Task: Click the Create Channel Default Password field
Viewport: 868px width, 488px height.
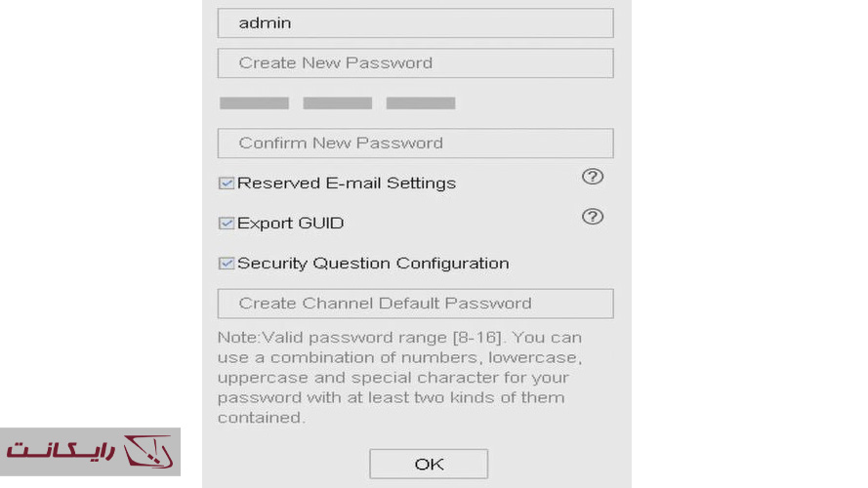Action: 415,304
